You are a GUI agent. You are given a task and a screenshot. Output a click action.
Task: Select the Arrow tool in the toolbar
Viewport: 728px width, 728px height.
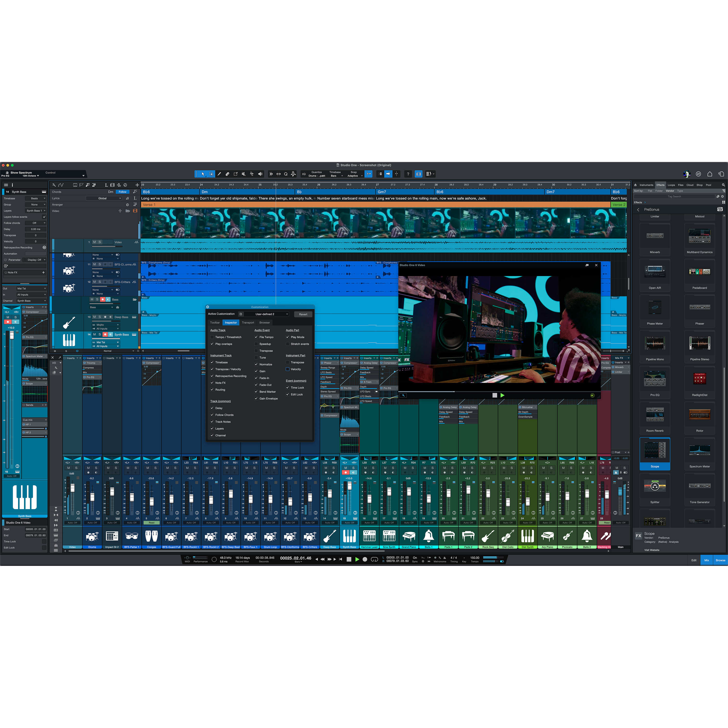pyautogui.click(x=204, y=174)
